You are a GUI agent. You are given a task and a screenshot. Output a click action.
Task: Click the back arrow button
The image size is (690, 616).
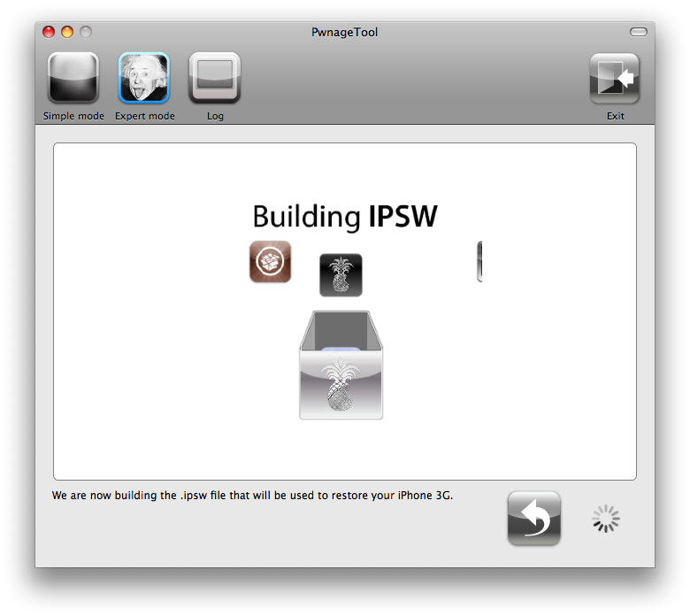coord(533,519)
